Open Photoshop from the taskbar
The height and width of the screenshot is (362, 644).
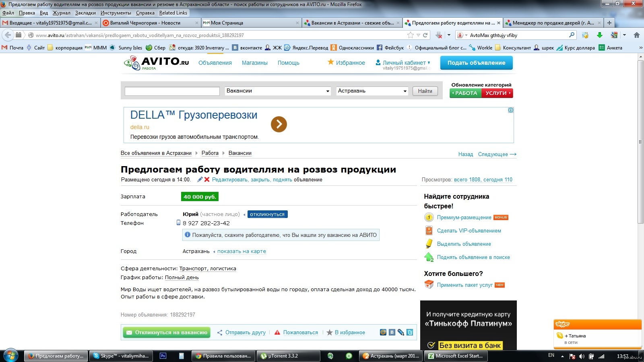pyautogui.click(x=163, y=356)
